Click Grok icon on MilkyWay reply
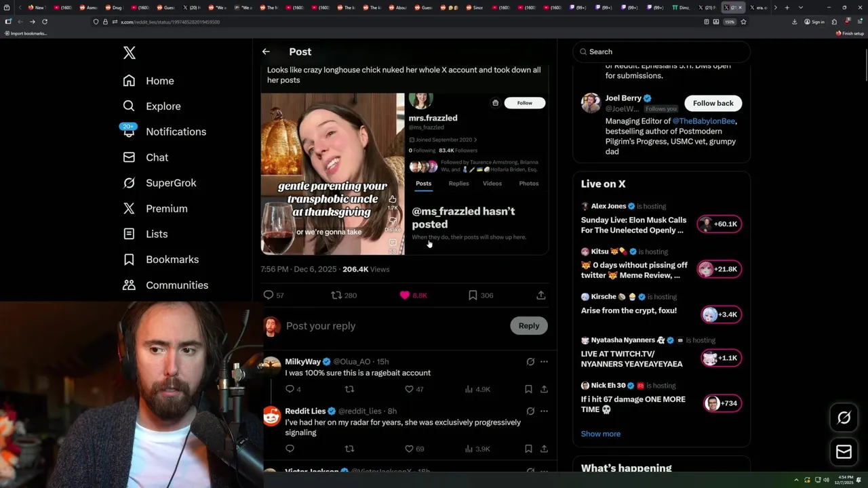 tap(530, 362)
